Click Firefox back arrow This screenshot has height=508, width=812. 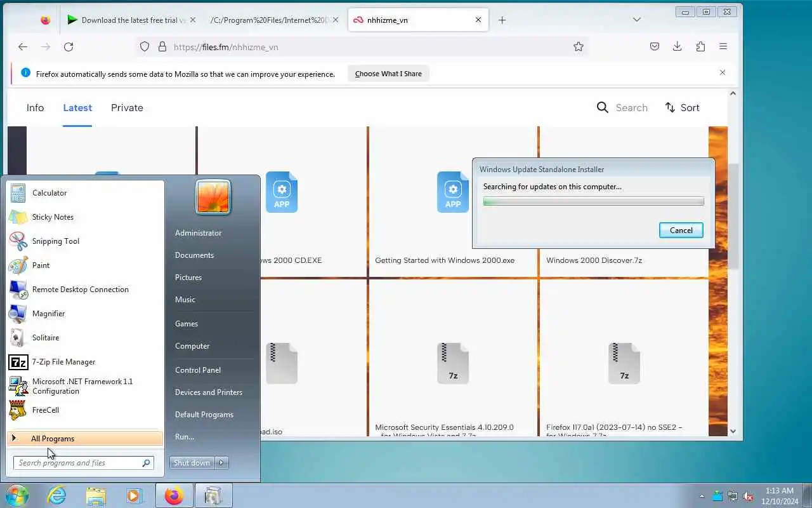pyautogui.click(x=23, y=46)
